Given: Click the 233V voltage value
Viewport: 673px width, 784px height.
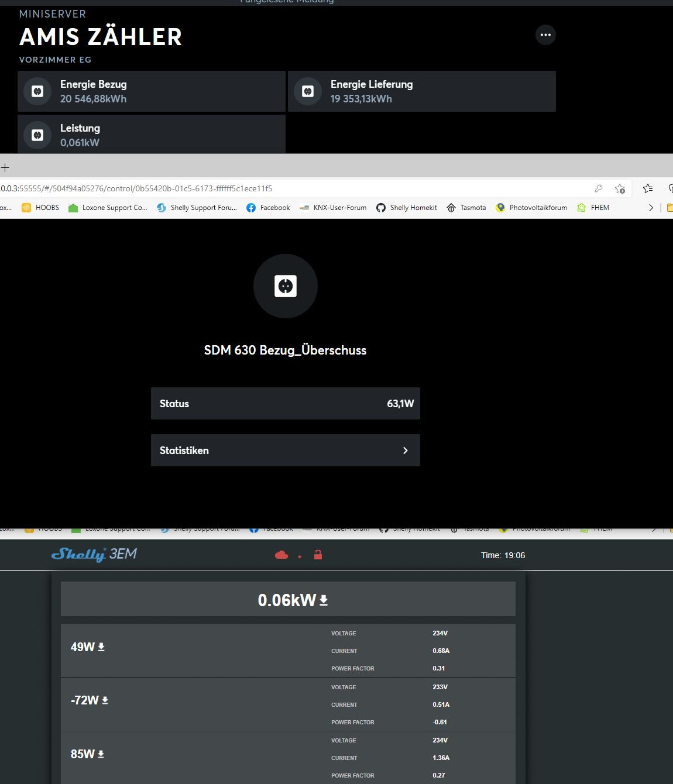Looking at the screenshot, I should [440, 687].
